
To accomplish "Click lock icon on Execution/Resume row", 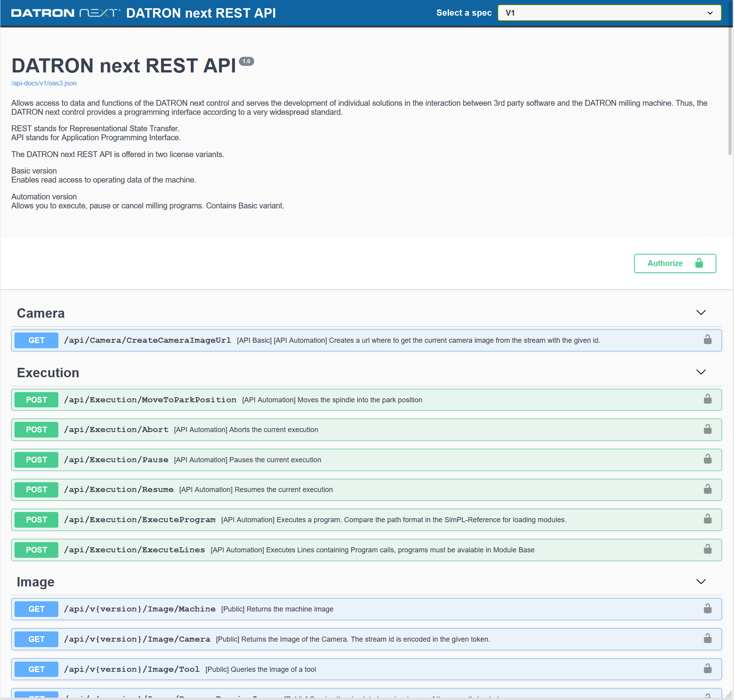I will pyautogui.click(x=707, y=489).
